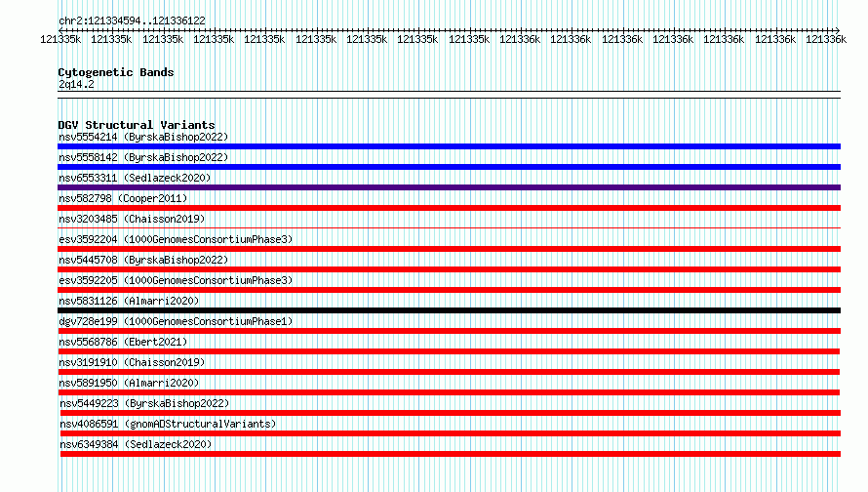This screenshot has width=868, height=492.
Task: Click the nsv5554214 (ByrskaBishop2022) label
Action: pos(143,137)
